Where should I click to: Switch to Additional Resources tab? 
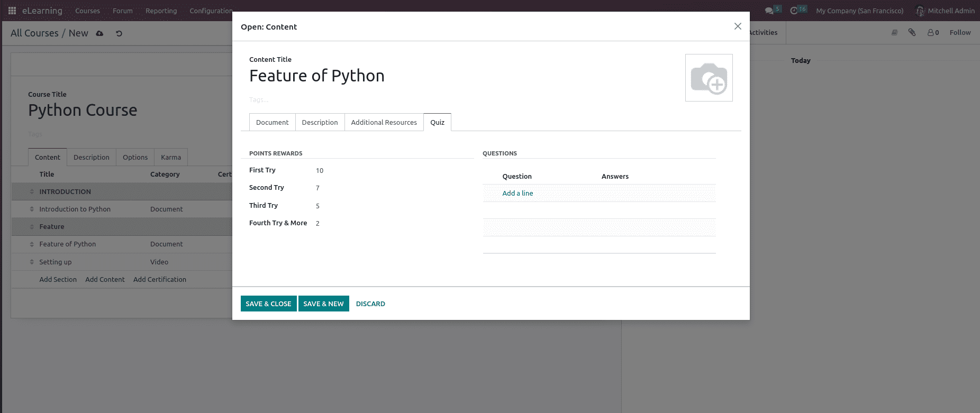click(384, 122)
